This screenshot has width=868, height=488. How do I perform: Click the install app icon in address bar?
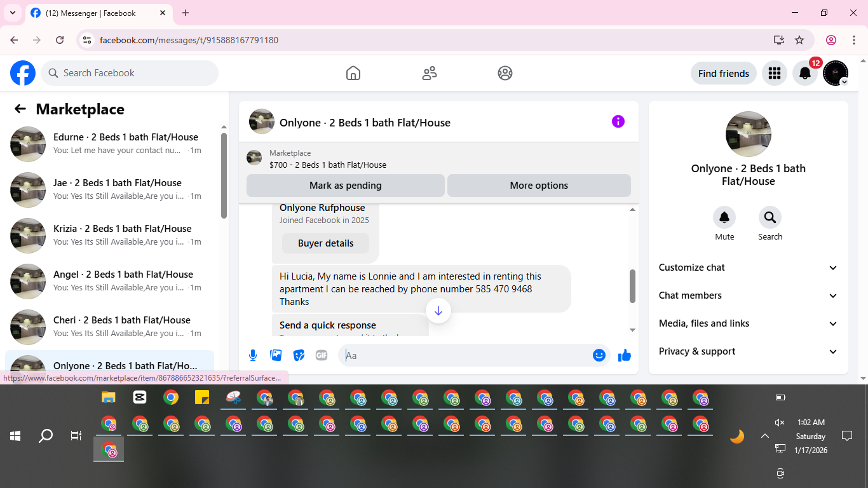point(779,40)
